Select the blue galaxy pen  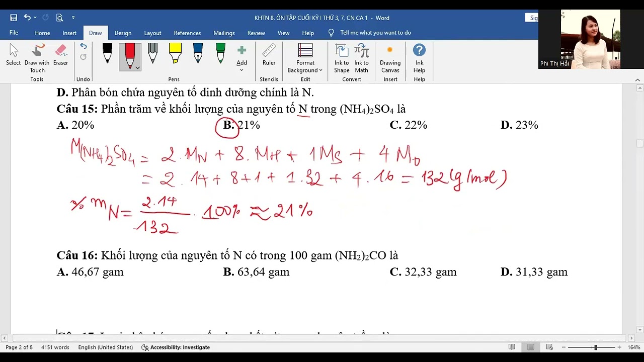pos(198,53)
